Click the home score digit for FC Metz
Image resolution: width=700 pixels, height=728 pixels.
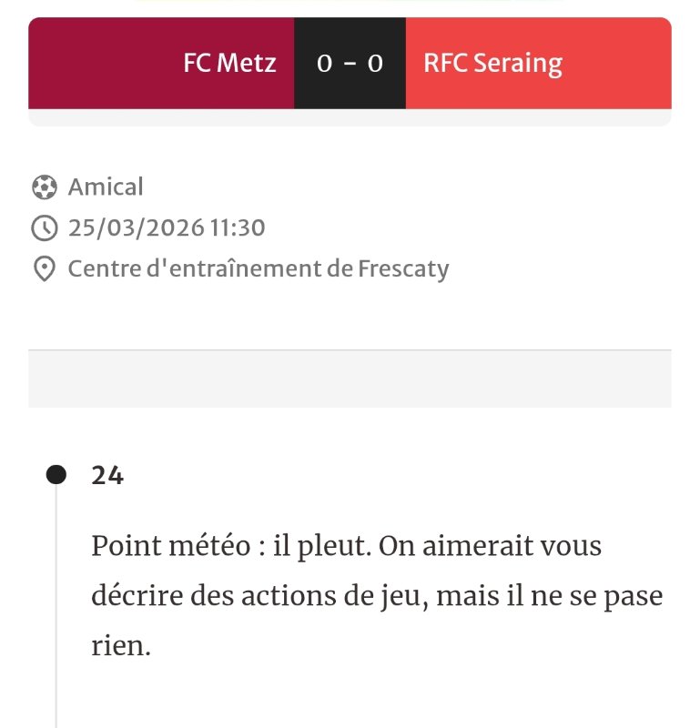tap(324, 64)
